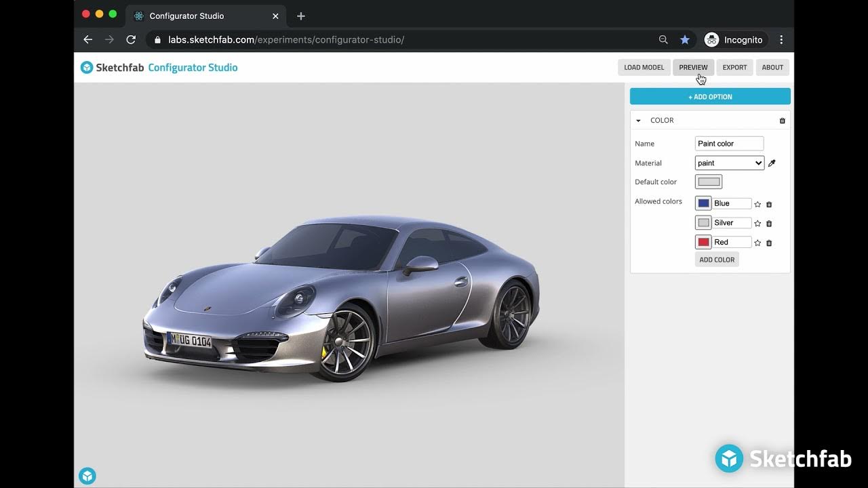Viewport: 868px width, 488px height.
Task: Open the Blue color swatch
Action: 703,203
